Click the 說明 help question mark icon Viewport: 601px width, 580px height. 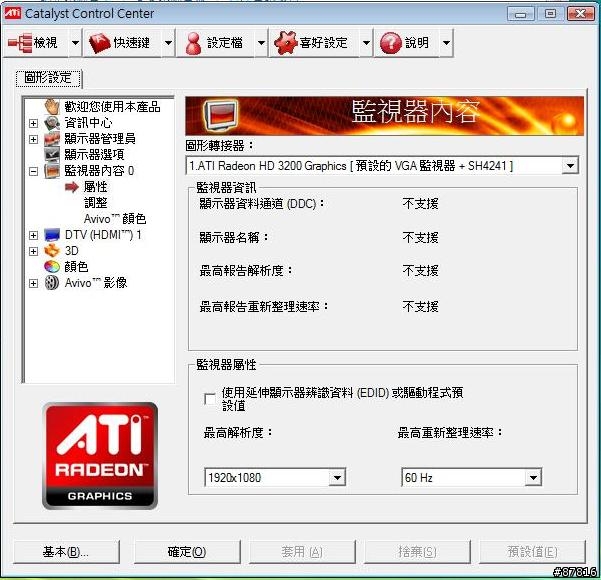tap(391, 43)
